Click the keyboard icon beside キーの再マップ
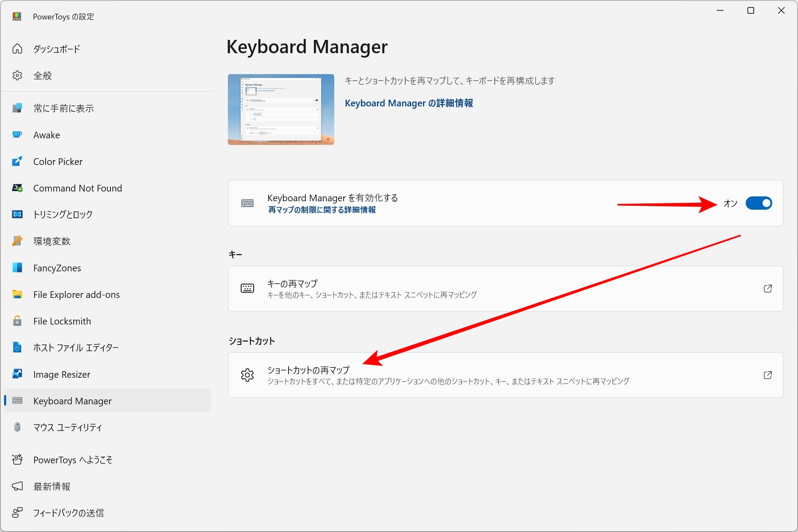This screenshot has height=532, width=798. pos(247,289)
